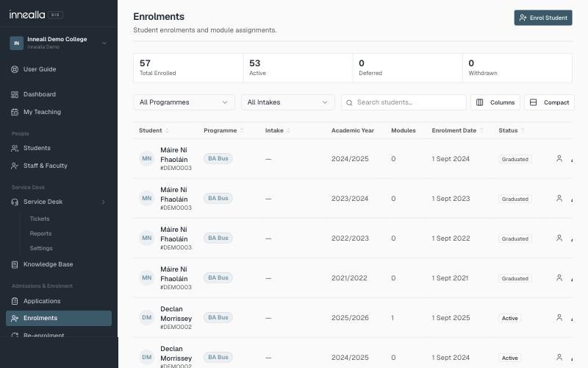Click Active status in 2025/2026 row

[509, 318]
